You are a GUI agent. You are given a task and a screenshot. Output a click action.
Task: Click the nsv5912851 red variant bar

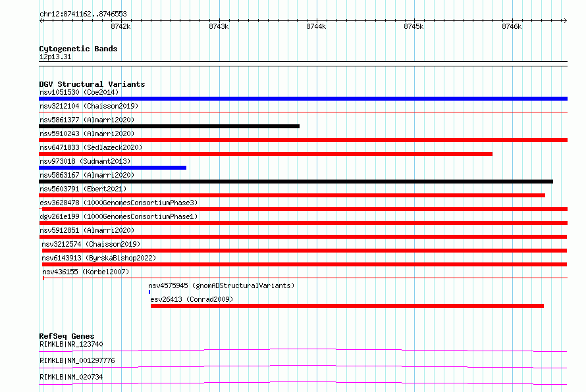tap(303, 237)
